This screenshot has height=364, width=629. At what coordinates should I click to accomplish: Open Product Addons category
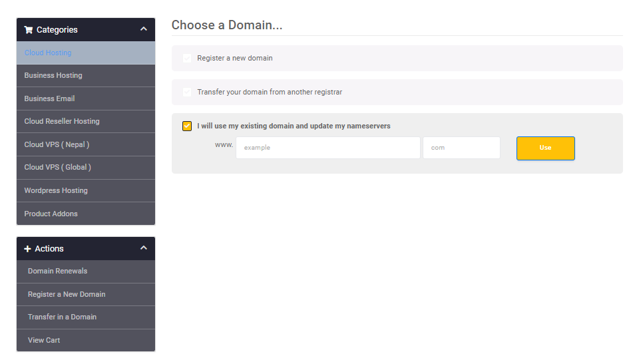pyautogui.click(x=51, y=214)
